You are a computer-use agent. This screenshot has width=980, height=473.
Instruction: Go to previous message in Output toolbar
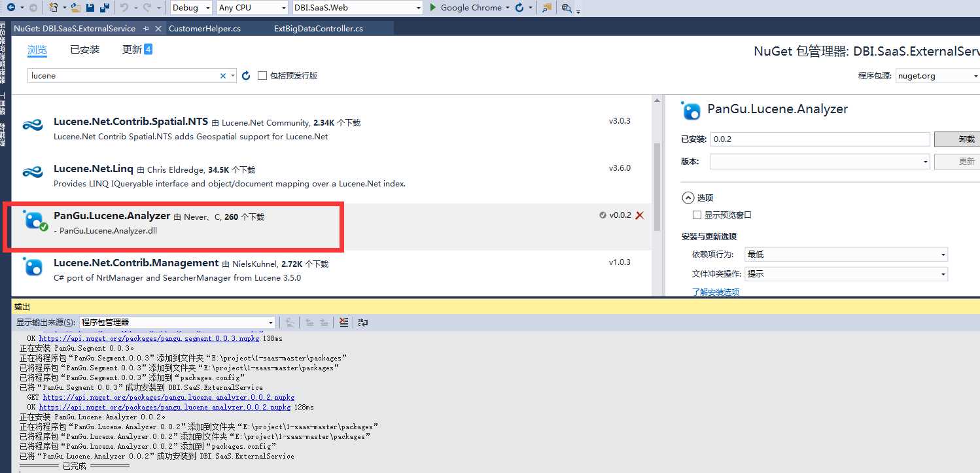[x=309, y=322]
